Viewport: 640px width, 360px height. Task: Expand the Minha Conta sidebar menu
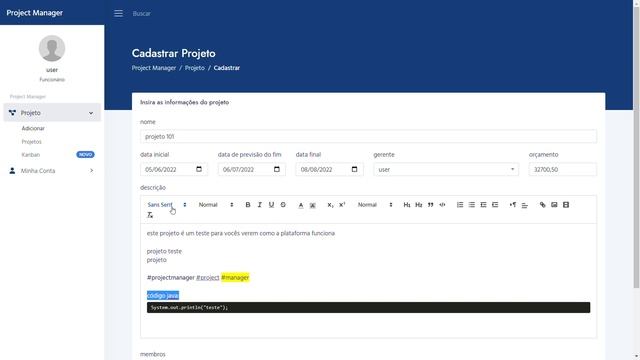pyautogui.click(x=52, y=171)
